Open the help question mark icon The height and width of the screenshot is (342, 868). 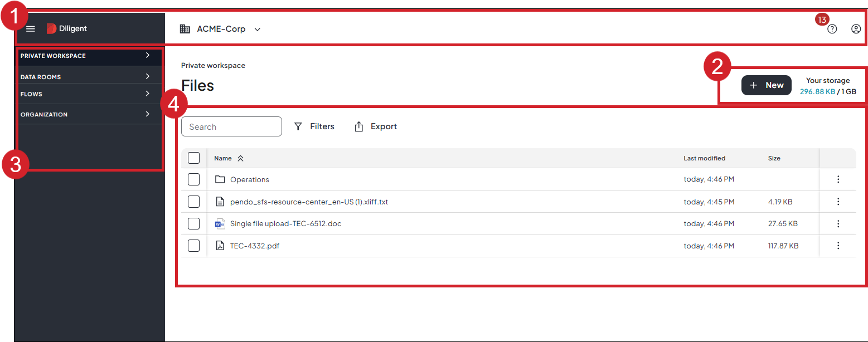832,29
